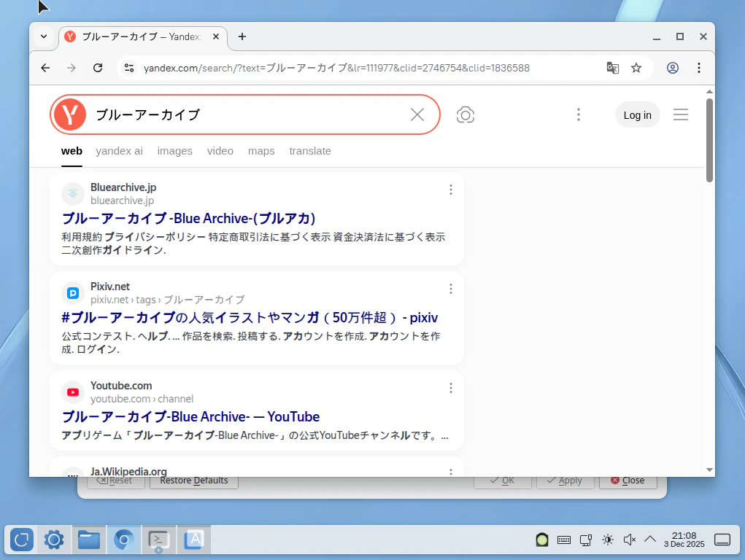Open the virtual keyboard tray icon
Screen dimensions: 745x560
click(x=564, y=540)
